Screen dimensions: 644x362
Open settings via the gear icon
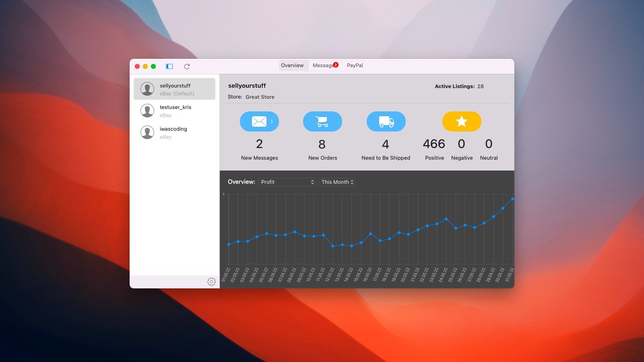(211, 282)
